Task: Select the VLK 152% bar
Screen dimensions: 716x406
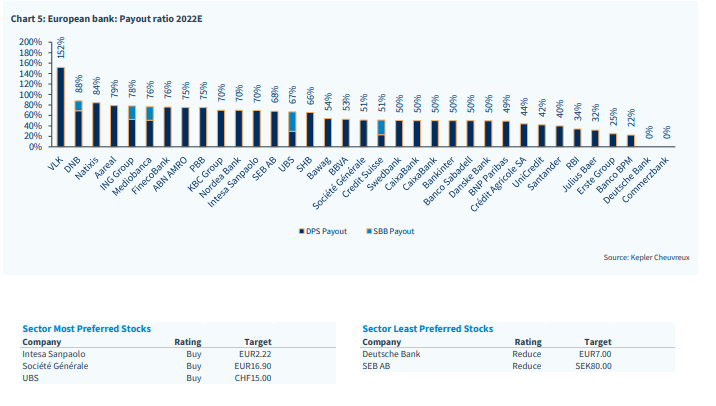Action: click(x=61, y=107)
